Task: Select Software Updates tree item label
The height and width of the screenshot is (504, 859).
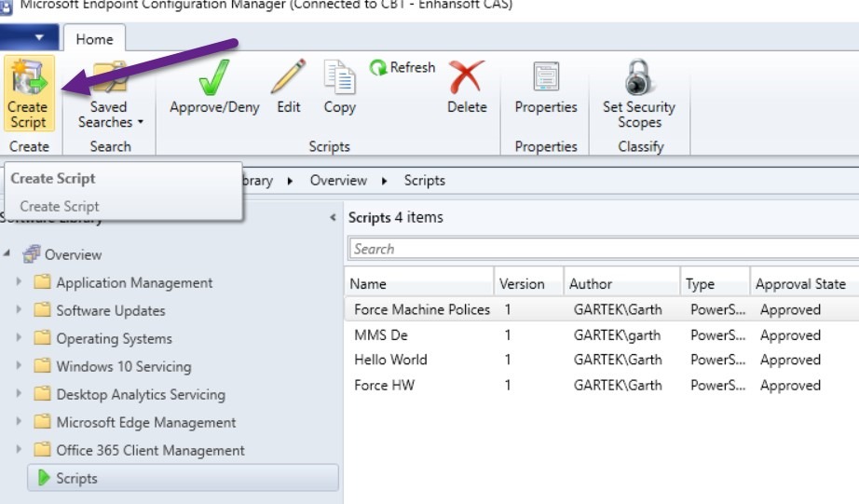Action: [111, 310]
